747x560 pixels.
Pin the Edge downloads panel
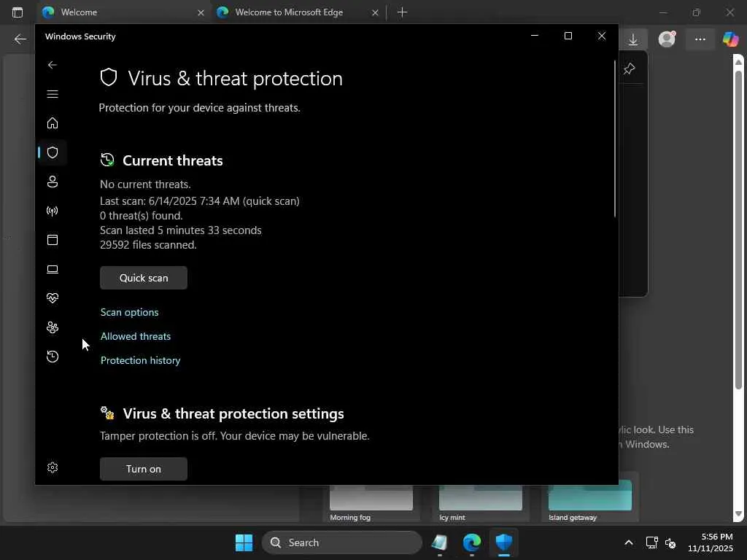630,69
